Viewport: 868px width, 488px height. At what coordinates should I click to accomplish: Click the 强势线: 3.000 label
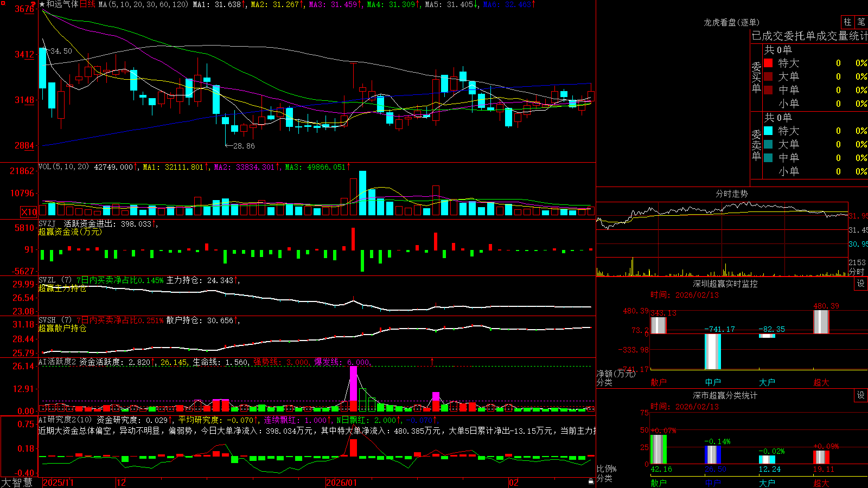[282, 362]
